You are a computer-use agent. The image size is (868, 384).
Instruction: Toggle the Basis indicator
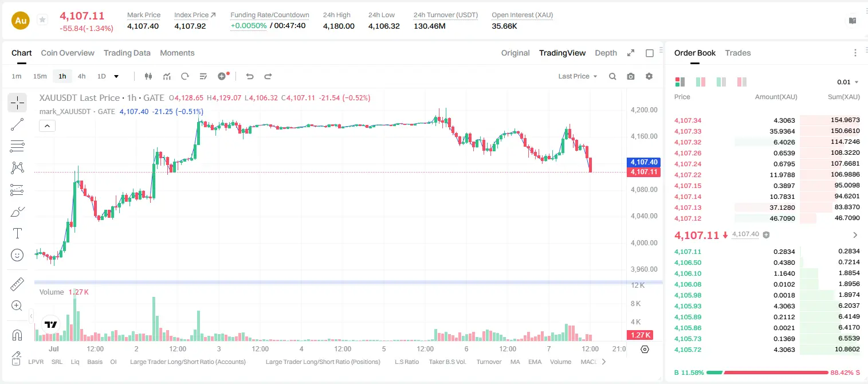point(95,362)
